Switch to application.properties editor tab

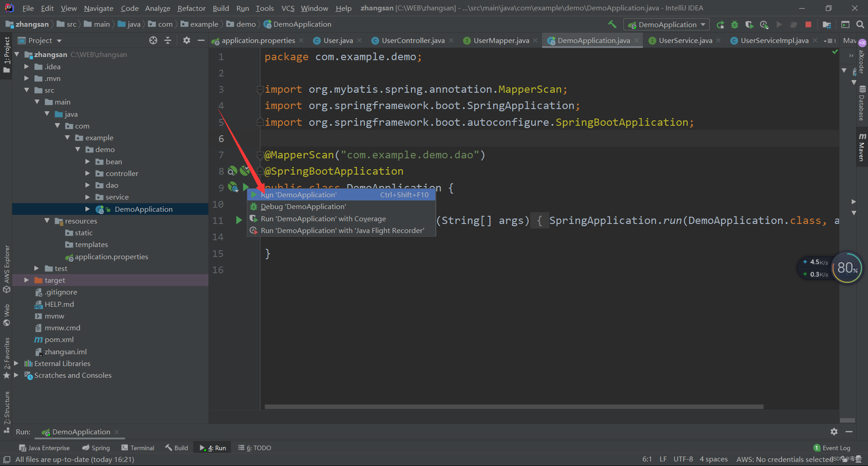coord(258,40)
